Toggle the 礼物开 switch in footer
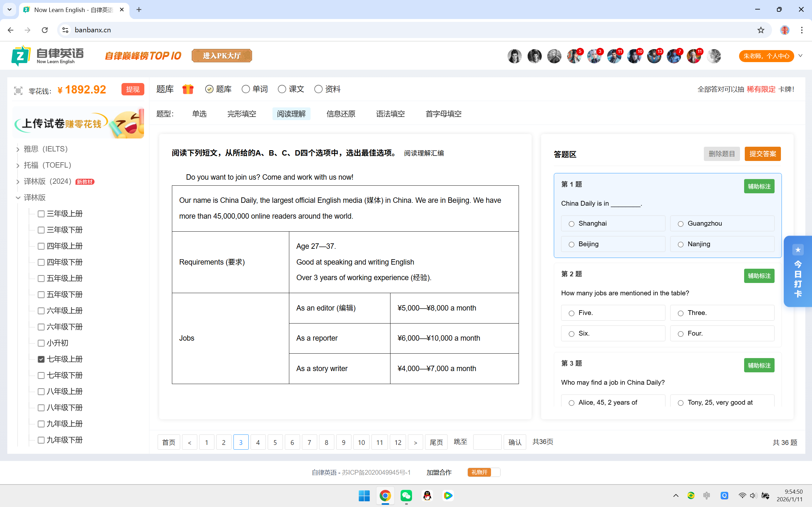 click(x=483, y=472)
